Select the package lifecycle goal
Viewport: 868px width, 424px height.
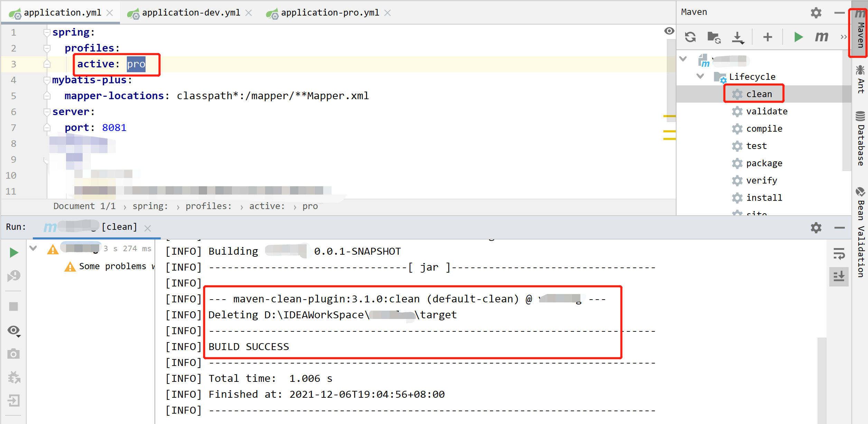point(764,163)
